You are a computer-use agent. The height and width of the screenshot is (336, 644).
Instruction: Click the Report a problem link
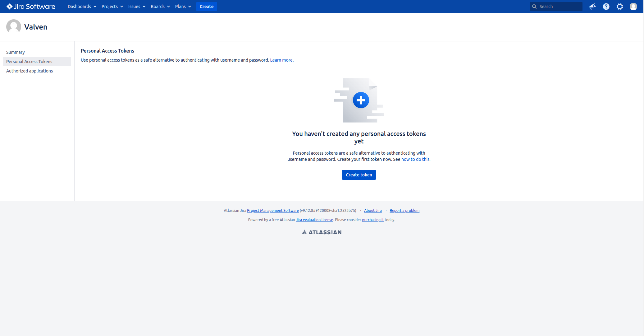pyautogui.click(x=404, y=211)
